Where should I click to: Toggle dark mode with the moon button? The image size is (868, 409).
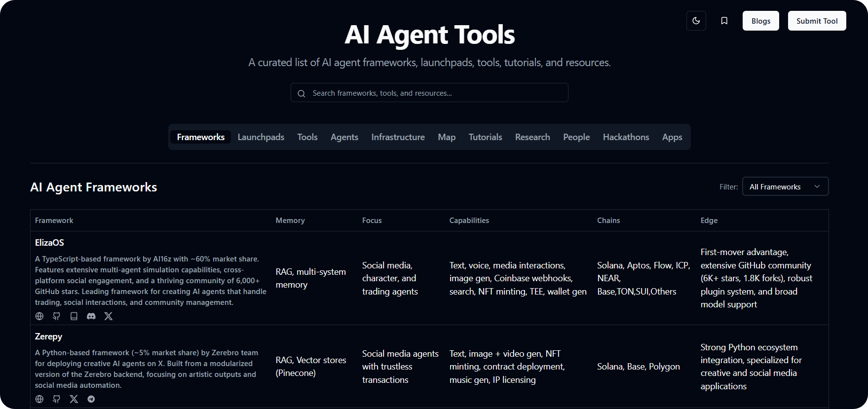pos(696,21)
